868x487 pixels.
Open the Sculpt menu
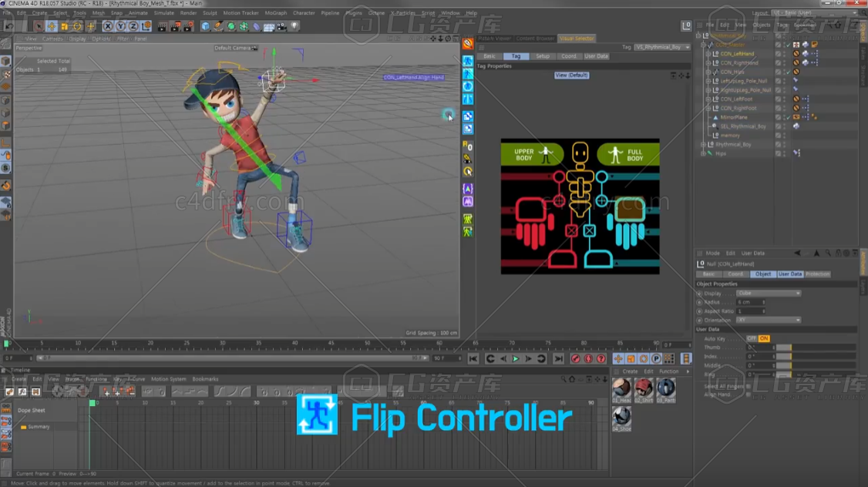(210, 13)
